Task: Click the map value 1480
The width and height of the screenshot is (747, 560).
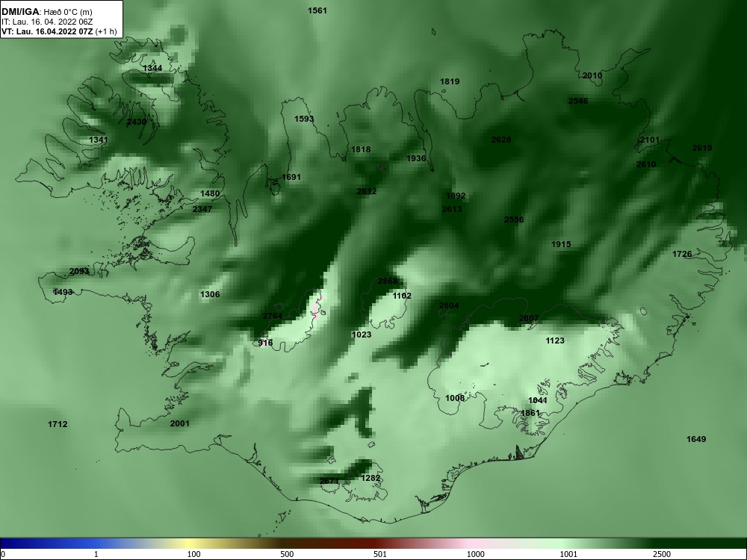Action: (210, 194)
